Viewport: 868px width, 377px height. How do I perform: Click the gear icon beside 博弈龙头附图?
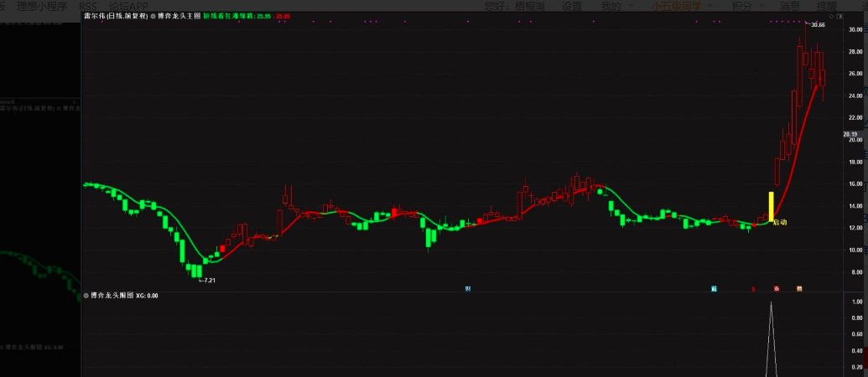click(86, 296)
